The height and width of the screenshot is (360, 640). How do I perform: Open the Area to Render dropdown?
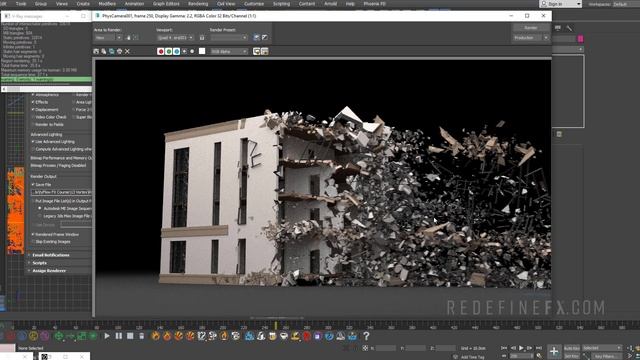108,38
